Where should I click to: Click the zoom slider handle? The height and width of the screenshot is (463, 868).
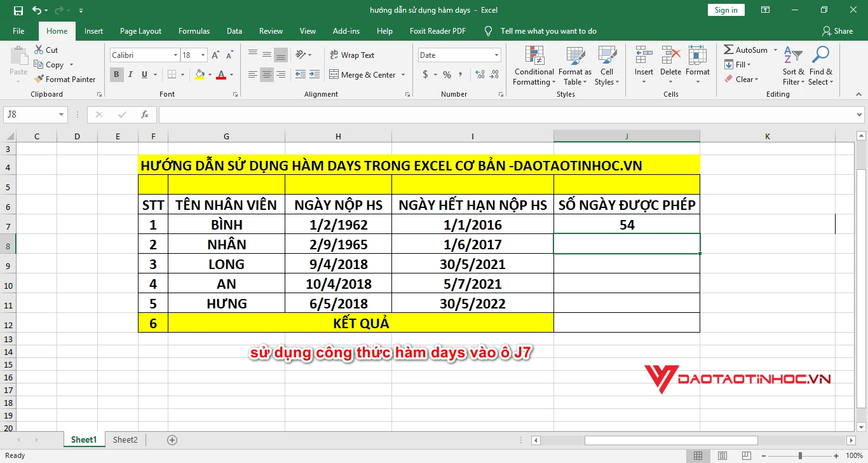point(800,455)
